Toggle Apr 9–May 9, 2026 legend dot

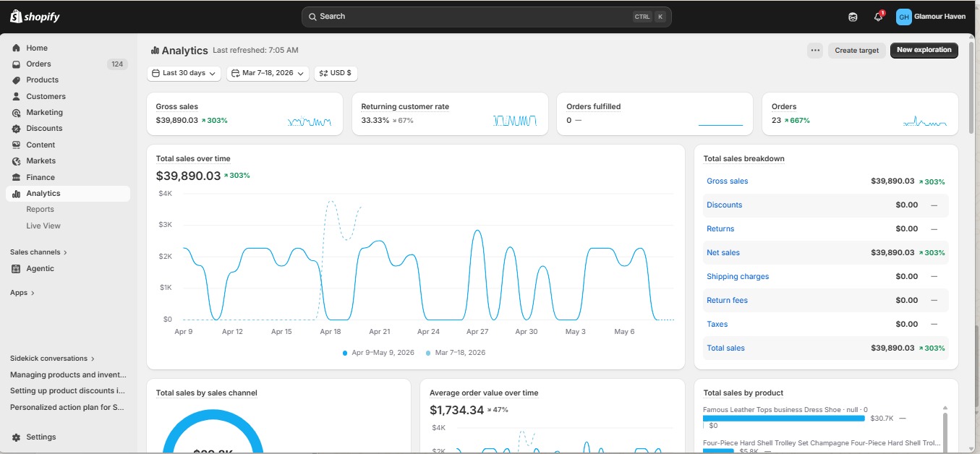pyautogui.click(x=345, y=353)
